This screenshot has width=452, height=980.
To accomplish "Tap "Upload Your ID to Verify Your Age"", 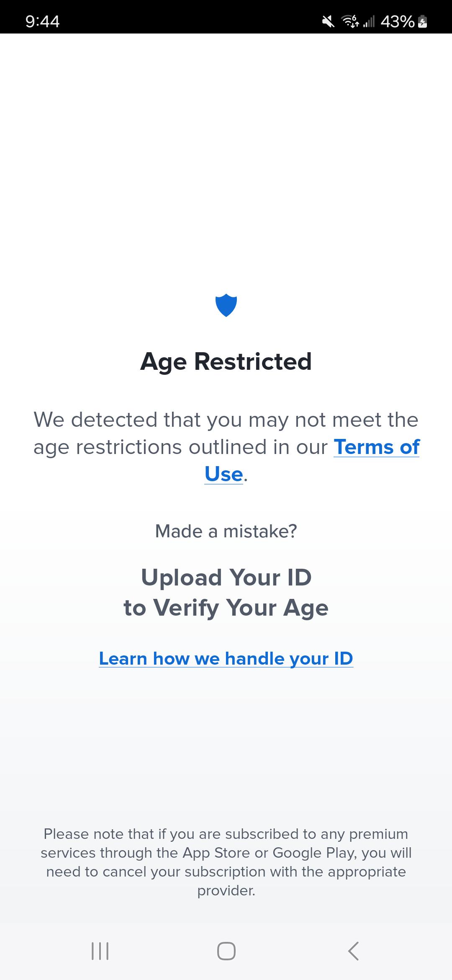I will tap(226, 591).
